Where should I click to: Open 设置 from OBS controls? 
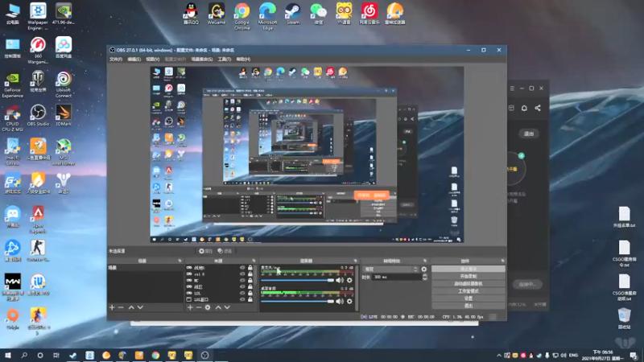[469, 298]
